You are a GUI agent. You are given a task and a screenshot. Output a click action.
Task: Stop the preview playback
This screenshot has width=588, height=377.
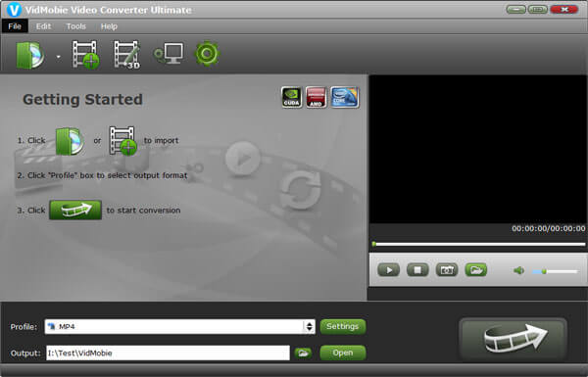click(417, 270)
